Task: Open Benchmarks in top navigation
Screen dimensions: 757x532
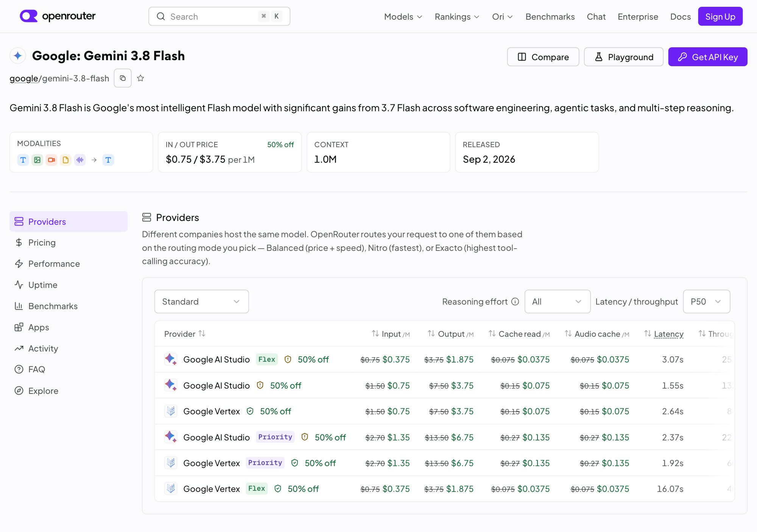Action: (x=550, y=17)
